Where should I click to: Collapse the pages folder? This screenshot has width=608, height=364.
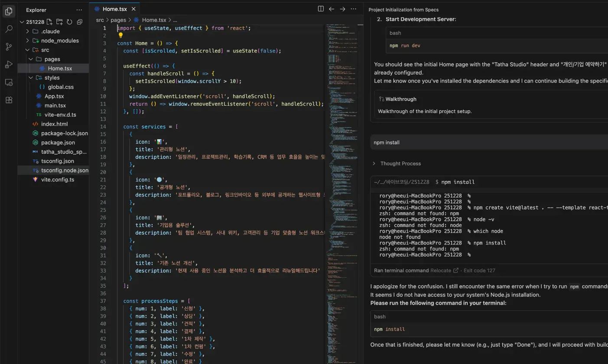[x=31, y=59]
